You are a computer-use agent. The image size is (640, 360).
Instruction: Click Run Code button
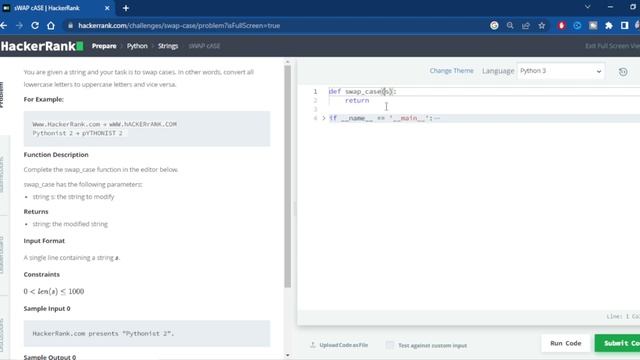[x=565, y=343]
